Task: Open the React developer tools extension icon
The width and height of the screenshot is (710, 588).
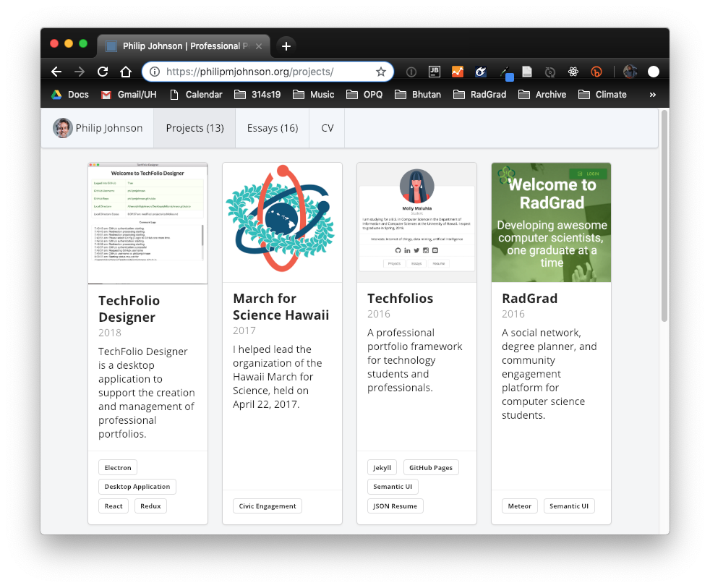Action: click(x=573, y=72)
